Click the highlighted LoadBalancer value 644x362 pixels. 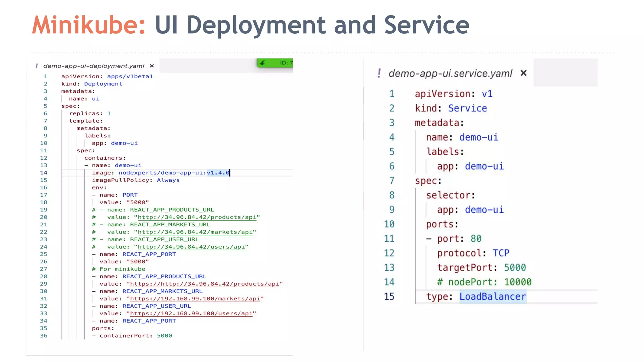tap(492, 297)
